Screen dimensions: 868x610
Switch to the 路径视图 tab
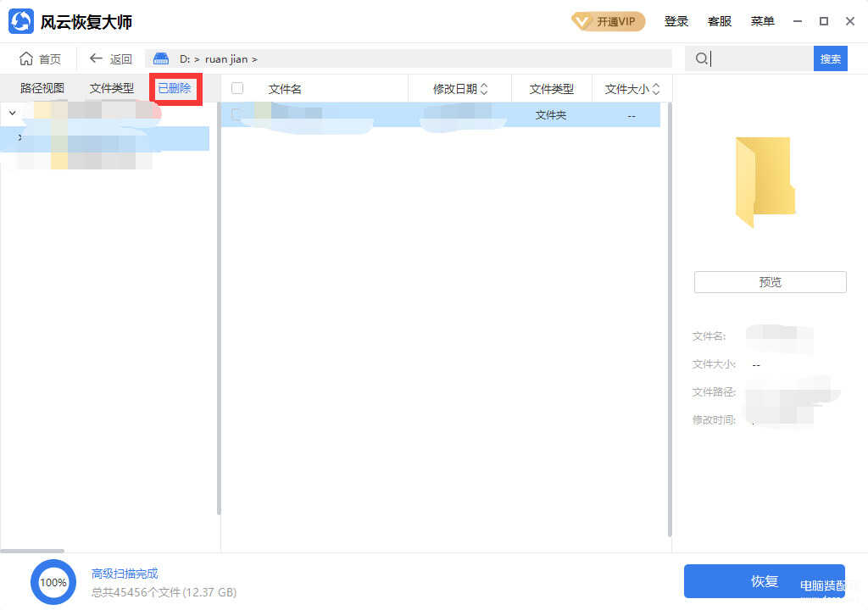(42, 89)
